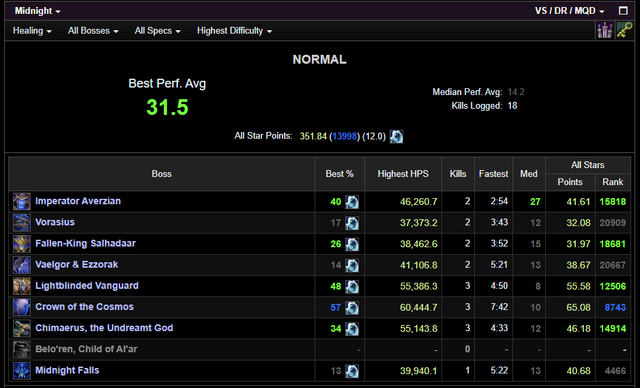Open Belo'ren, Child of Al'ar link

coord(86,349)
